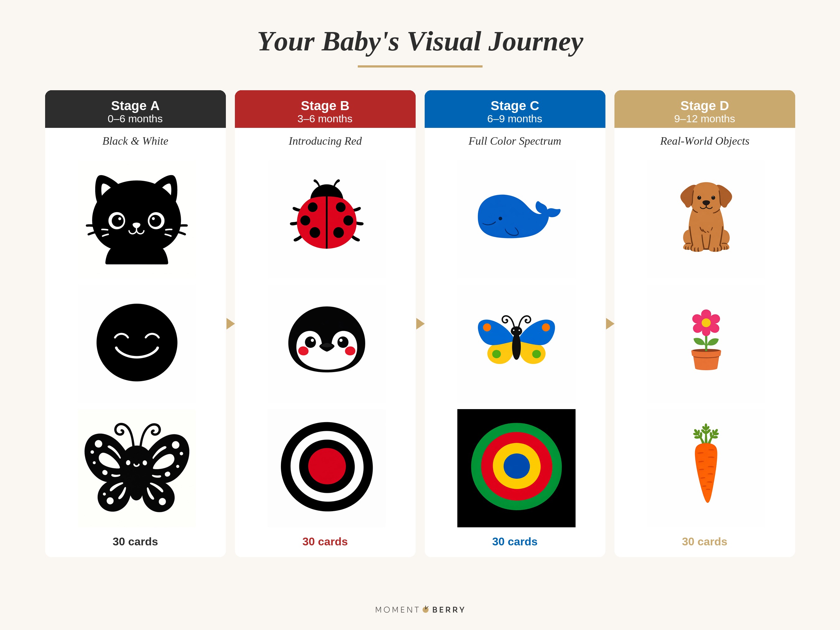Click the brown puppy illustration
Image resolution: width=840 pixels, height=630 pixels.
(x=706, y=217)
